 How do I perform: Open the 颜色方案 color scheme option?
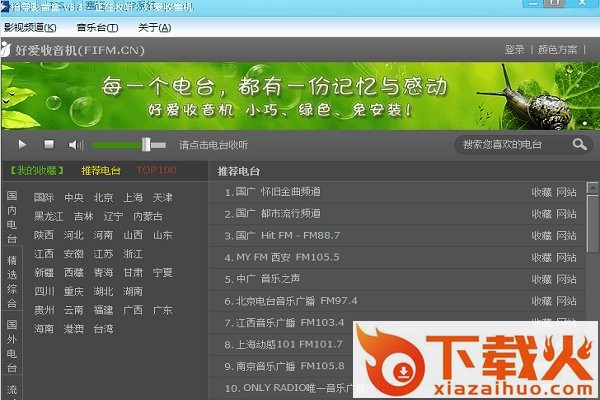[558, 50]
